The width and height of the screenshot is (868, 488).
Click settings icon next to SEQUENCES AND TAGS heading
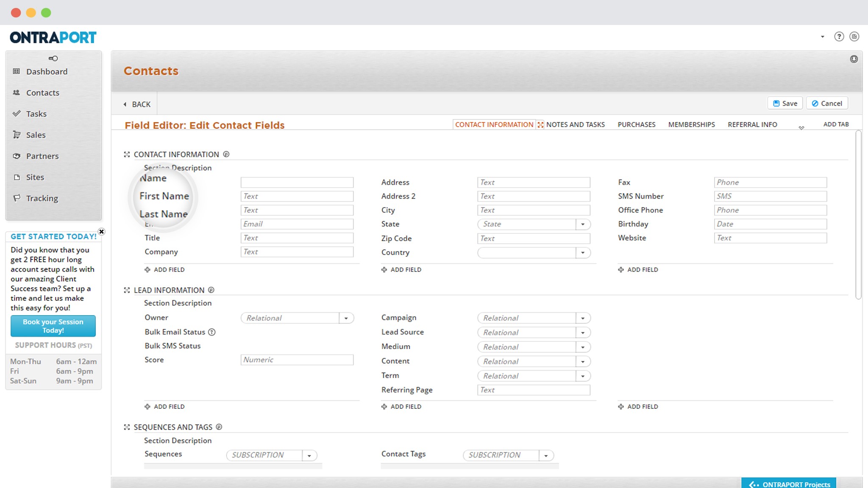(x=219, y=427)
